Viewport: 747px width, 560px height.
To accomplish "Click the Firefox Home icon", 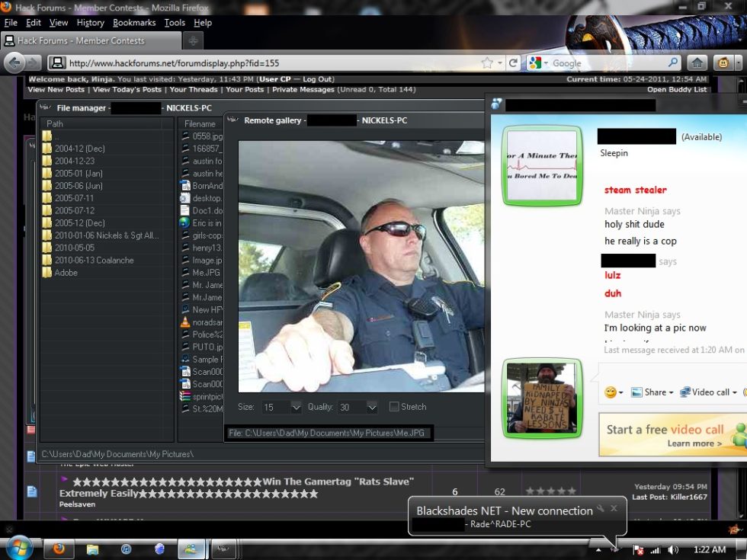I will click(697, 62).
